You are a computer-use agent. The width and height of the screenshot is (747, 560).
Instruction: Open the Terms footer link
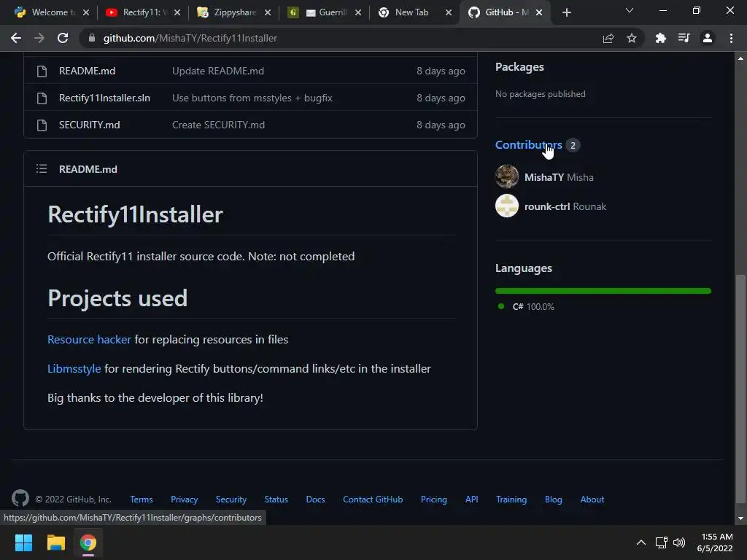[142, 499]
